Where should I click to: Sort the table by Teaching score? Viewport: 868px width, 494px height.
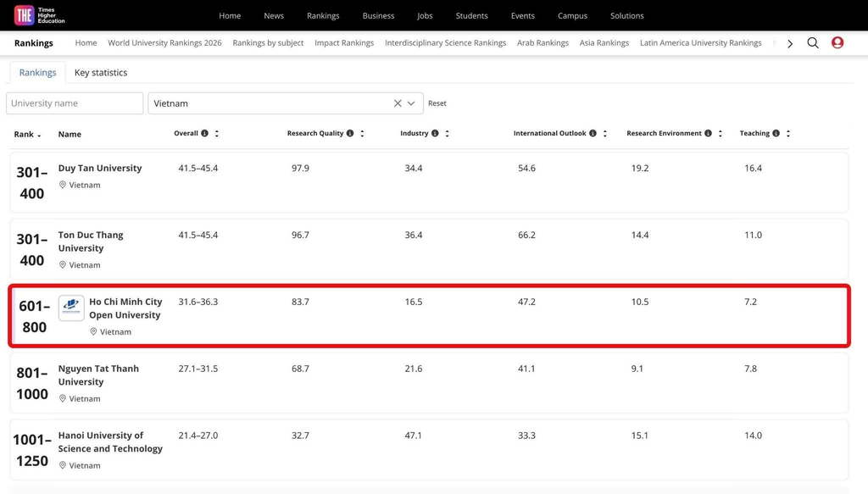point(788,134)
